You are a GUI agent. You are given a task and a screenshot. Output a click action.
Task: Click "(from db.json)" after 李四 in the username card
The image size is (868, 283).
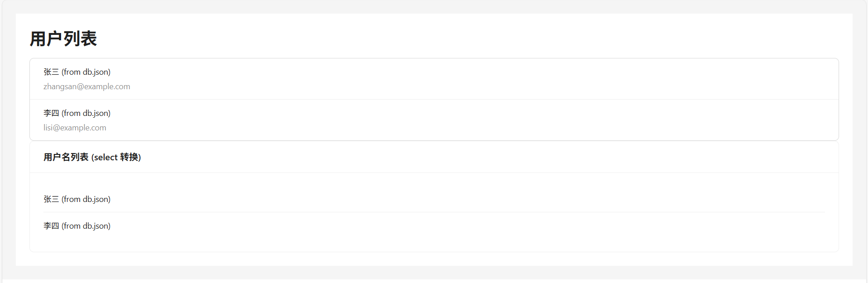click(86, 226)
